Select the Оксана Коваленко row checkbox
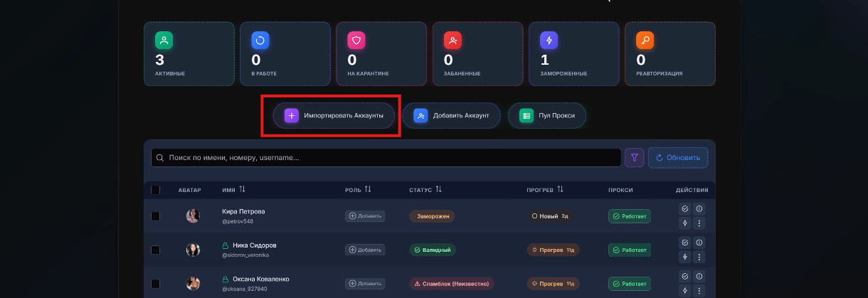Image resolution: width=868 pixels, height=298 pixels. pos(156,283)
